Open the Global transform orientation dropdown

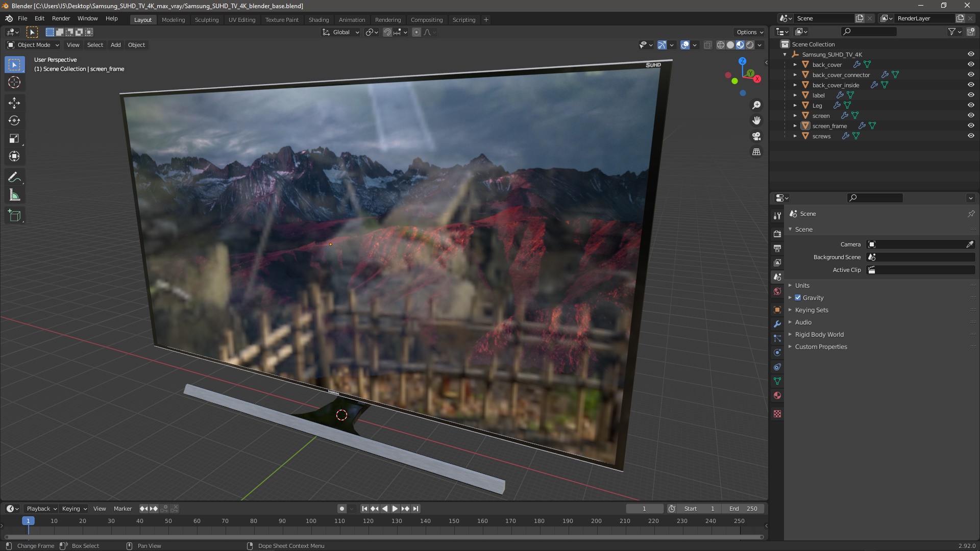(x=340, y=32)
